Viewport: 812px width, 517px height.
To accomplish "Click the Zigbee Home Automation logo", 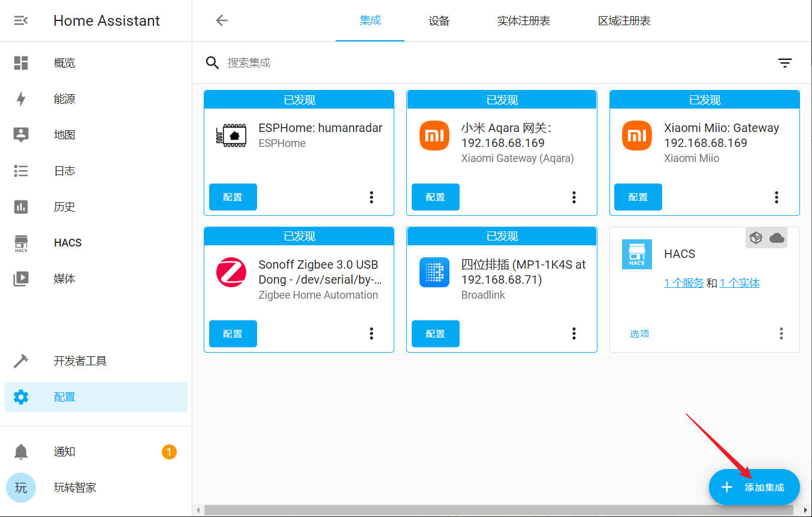I will 231,272.
